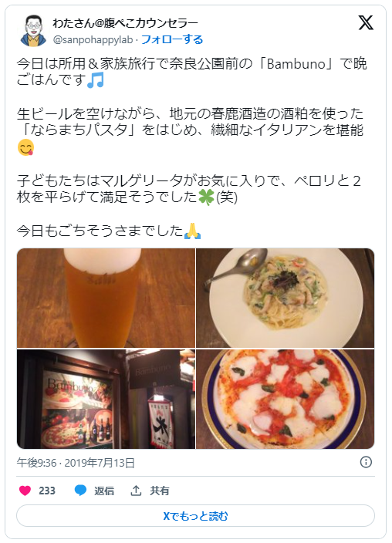Open the beer glass photo
392x543 pixels.
[x=106, y=298]
